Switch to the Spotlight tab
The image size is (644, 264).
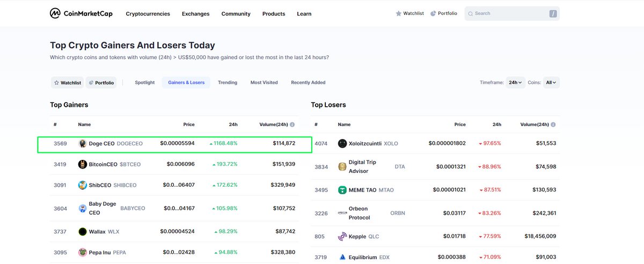145,83
